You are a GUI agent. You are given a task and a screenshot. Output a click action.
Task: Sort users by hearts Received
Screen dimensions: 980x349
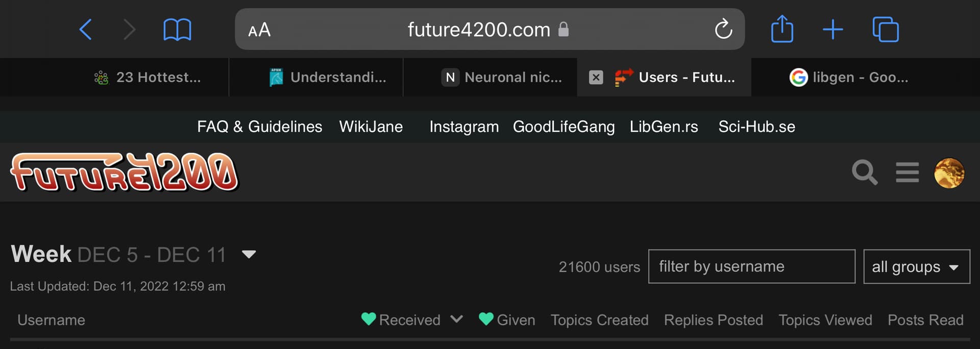(x=409, y=320)
